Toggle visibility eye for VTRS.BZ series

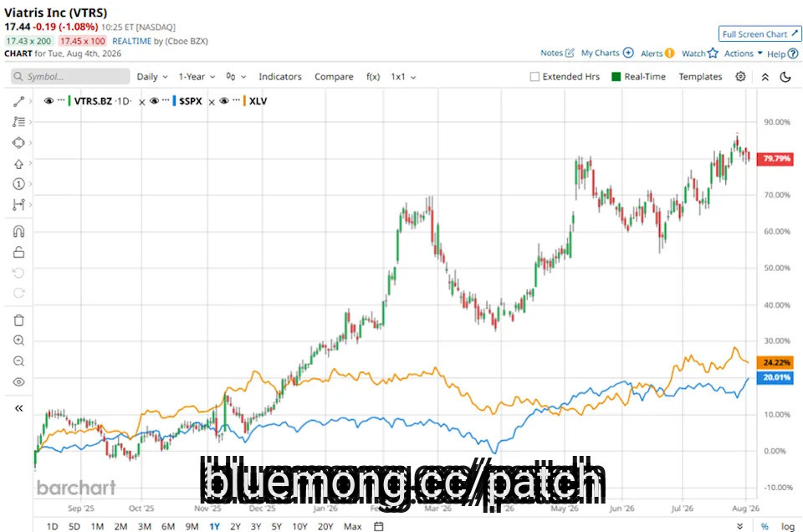tap(49, 101)
